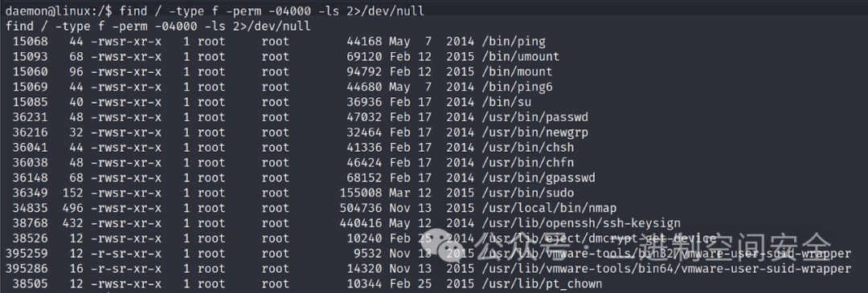Select the /usr/lib/pt_chown path
The image size is (868, 293).
(542, 284)
